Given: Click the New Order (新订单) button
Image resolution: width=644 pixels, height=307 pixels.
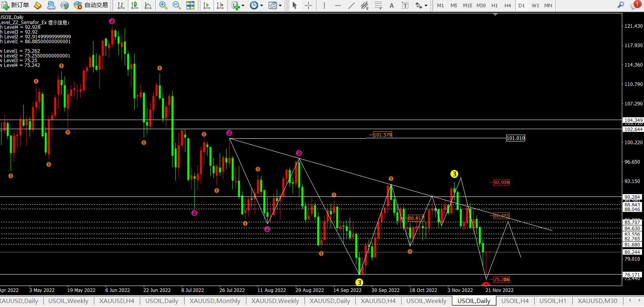Looking at the screenshot, I should click(x=15, y=5).
